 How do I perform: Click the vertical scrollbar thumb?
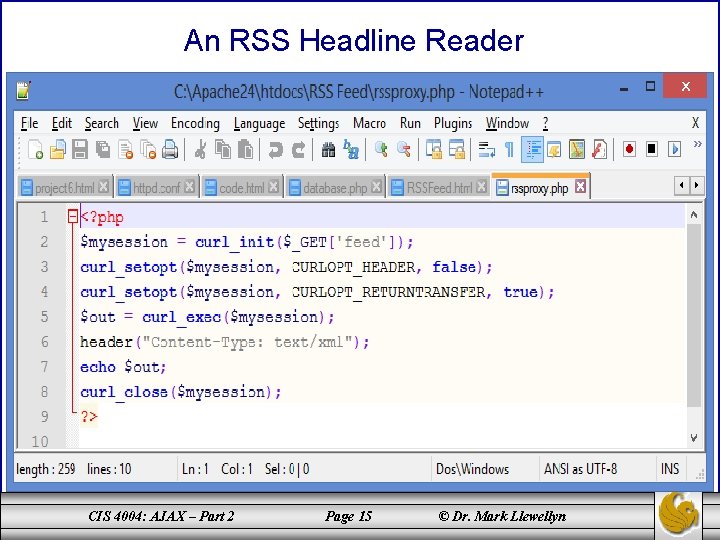(694, 315)
